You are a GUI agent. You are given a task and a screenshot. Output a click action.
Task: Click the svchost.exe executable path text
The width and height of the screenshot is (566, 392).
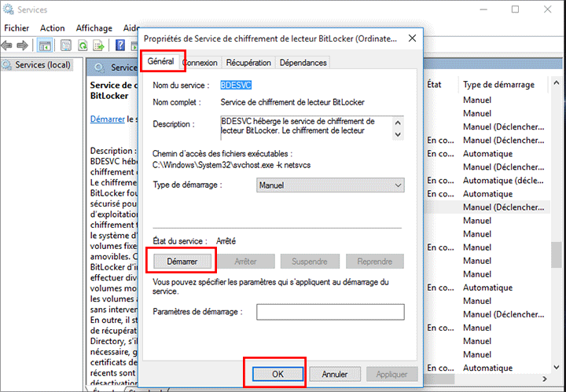click(x=231, y=165)
